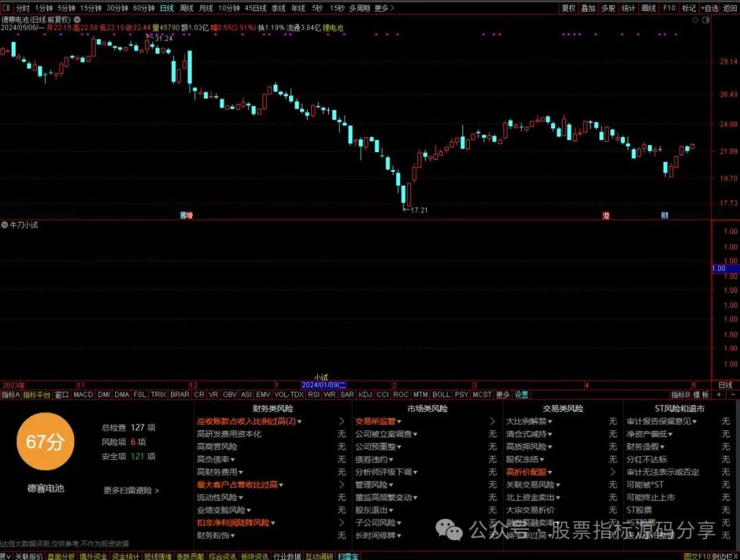Switch to the 关联报价 bottom tab
The height and width of the screenshot is (560, 740).
[x=28, y=556]
